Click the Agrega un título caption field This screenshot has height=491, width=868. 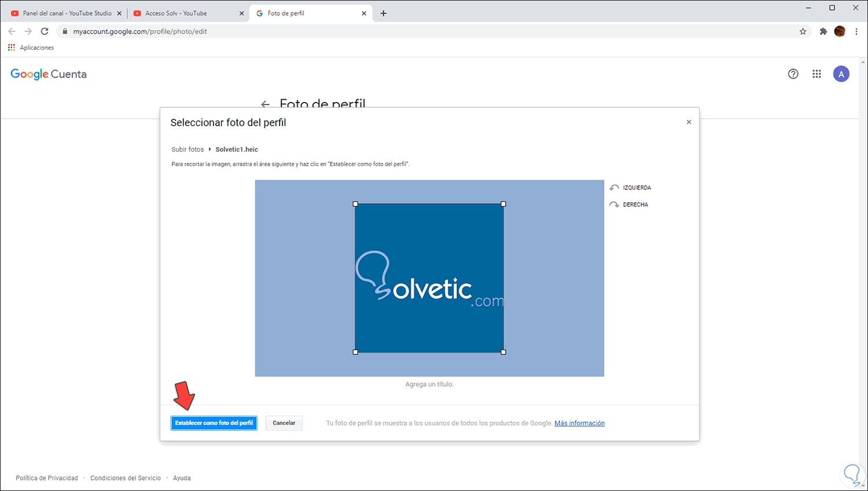pyautogui.click(x=429, y=384)
